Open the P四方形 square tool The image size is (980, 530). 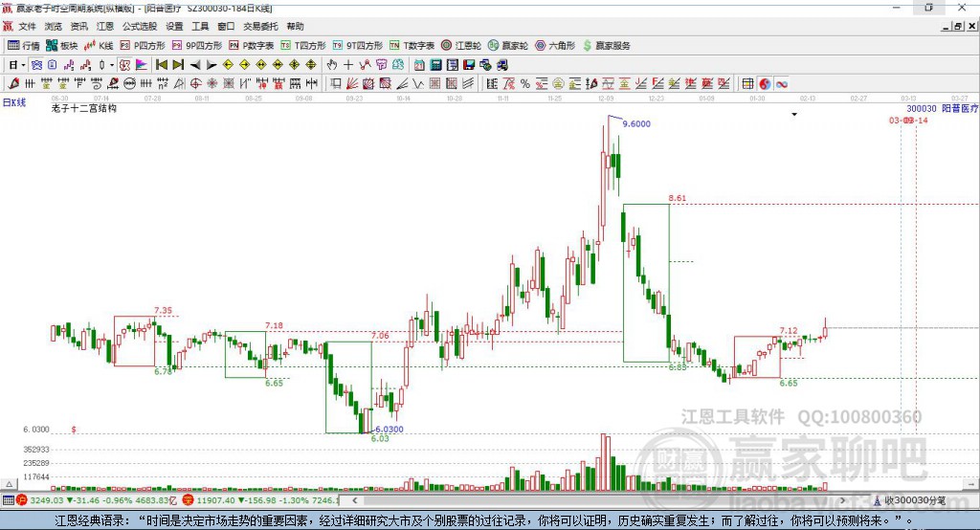click(x=143, y=45)
